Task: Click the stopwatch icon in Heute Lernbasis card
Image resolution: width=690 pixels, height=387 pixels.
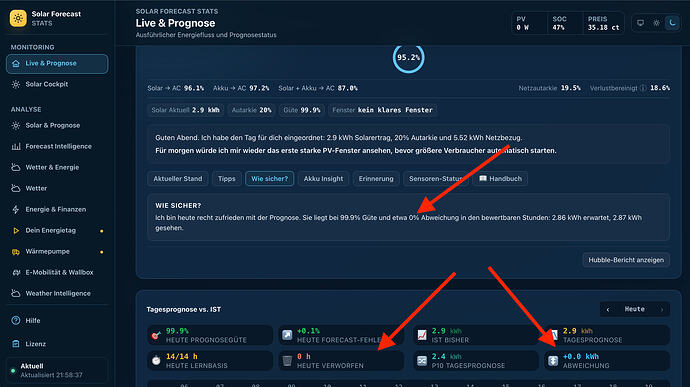Action: (156, 361)
